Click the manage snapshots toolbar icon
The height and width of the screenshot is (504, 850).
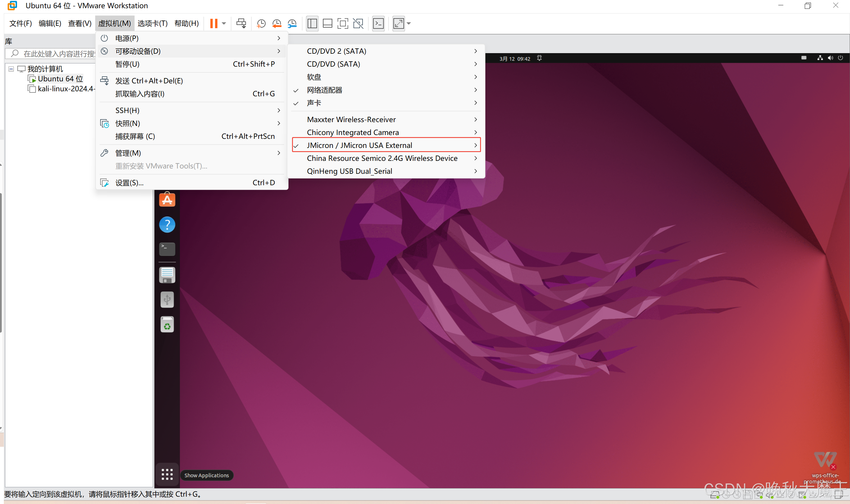(x=292, y=23)
